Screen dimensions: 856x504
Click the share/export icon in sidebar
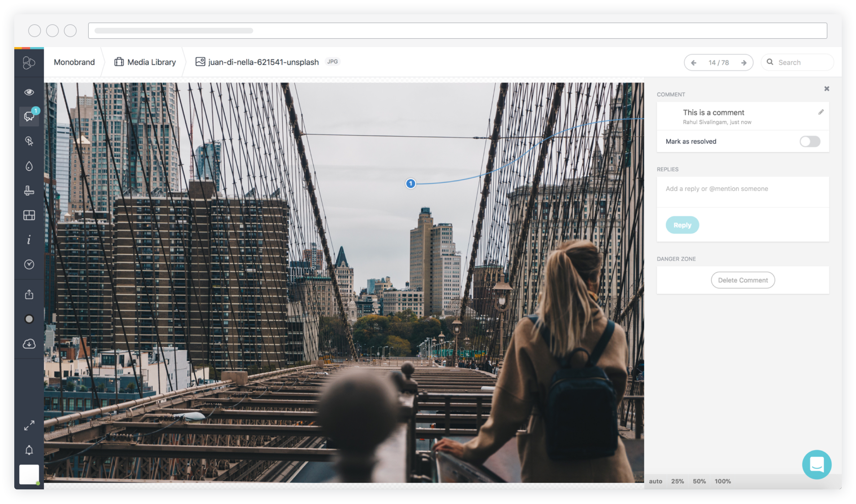click(x=29, y=295)
